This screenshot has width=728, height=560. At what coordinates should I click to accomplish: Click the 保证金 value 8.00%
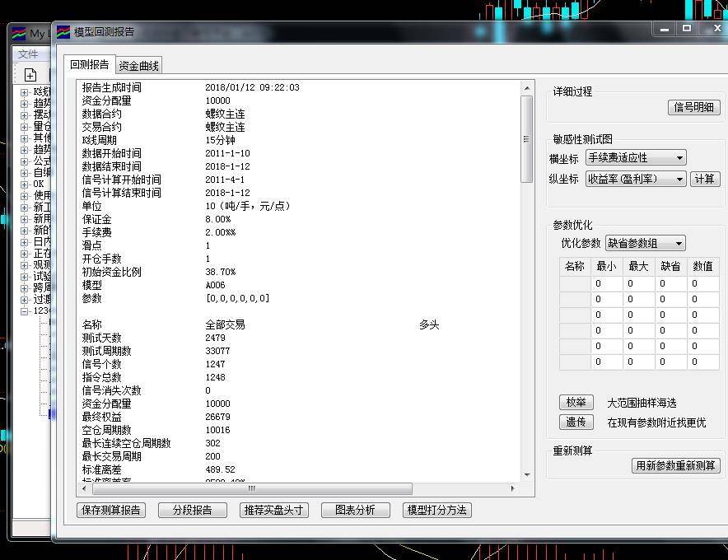tap(217, 219)
